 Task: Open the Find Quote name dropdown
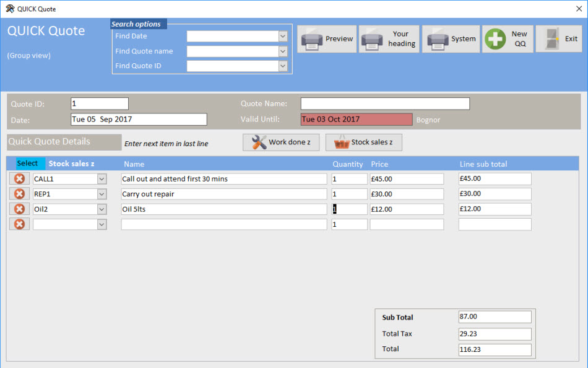click(x=283, y=51)
